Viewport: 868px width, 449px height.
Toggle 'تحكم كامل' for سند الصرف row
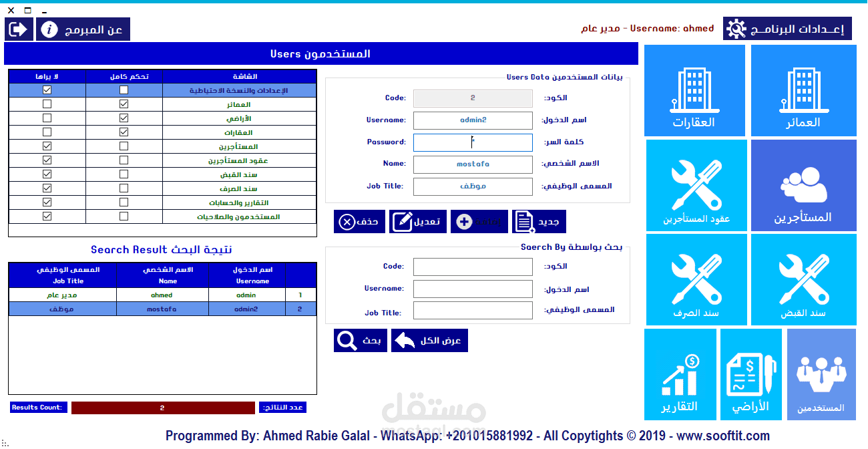[x=124, y=188]
